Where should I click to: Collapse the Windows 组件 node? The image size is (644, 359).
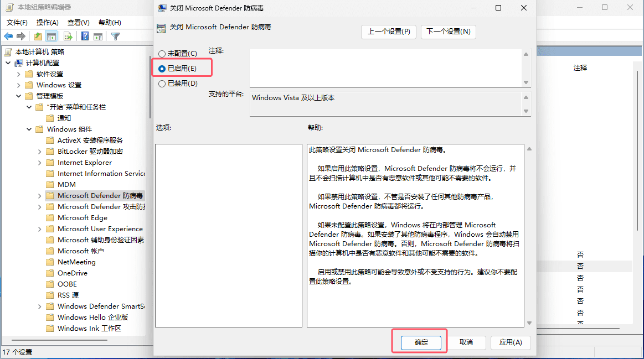click(29, 129)
